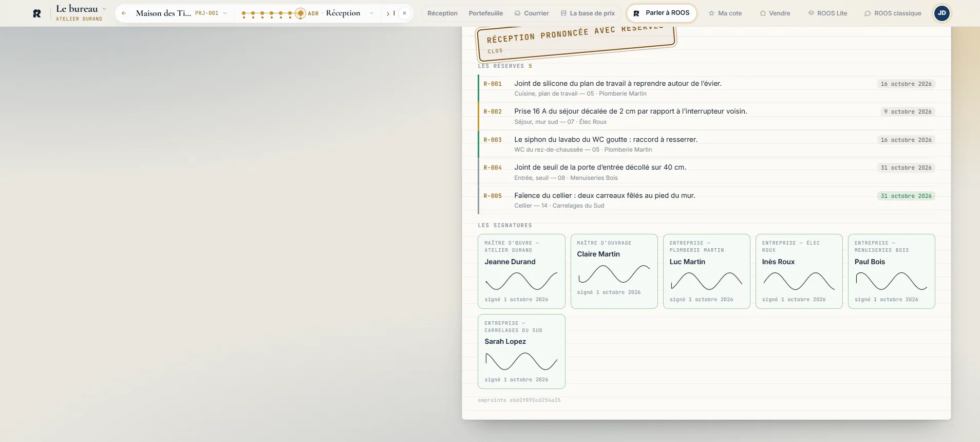Click the LES SIGNATURES heading
Screen dimensions: 980x442
pyautogui.click(x=505, y=226)
